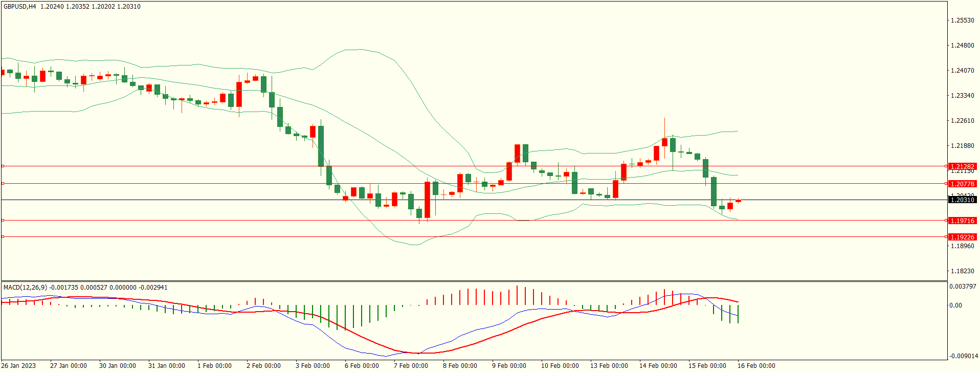The image size is (980, 372).
Task: Select the red 1.19226 price level tag
Action: coord(962,237)
